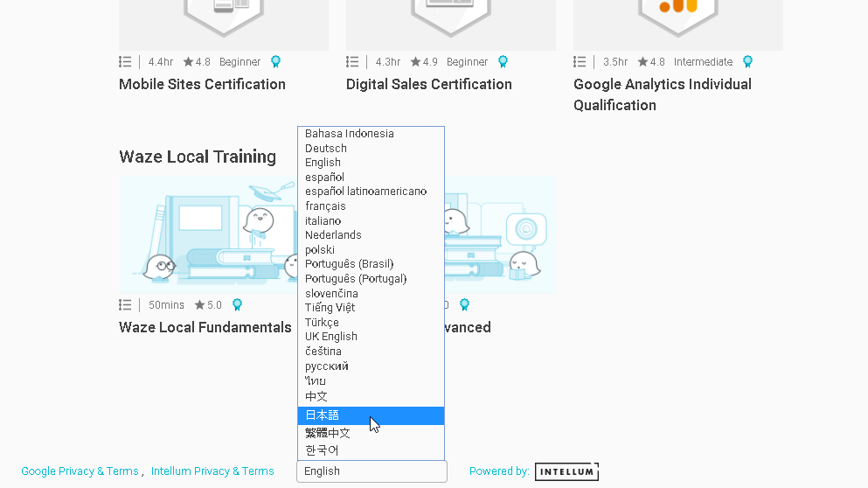Open the English language dropdown in footer
This screenshot has width=868, height=488.
click(x=372, y=471)
